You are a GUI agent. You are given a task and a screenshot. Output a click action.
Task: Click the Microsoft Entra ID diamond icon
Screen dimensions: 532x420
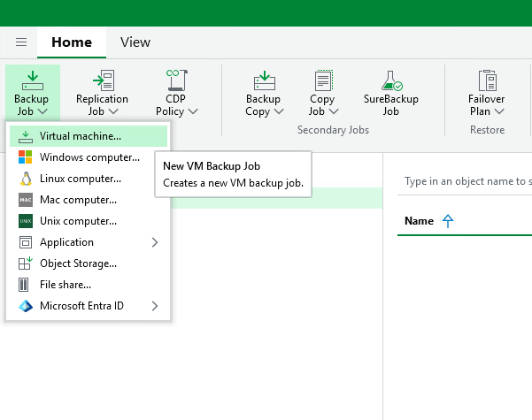coord(26,306)
